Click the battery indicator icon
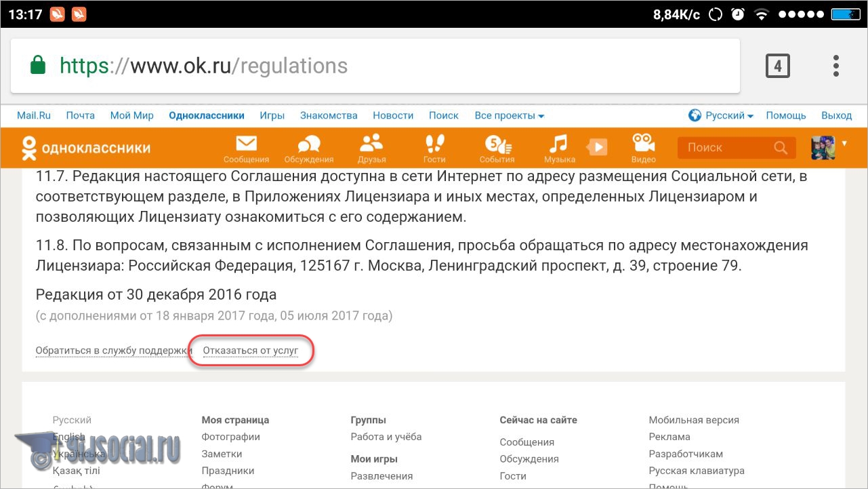This screenshot has height=489, width=868. 845,14
